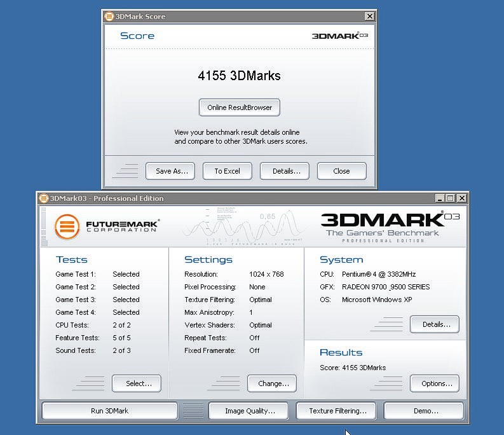The height and width of the screenshot is (435, 504).
Task: Click the 'Sound Tests:' label
Action: (76, 350)
